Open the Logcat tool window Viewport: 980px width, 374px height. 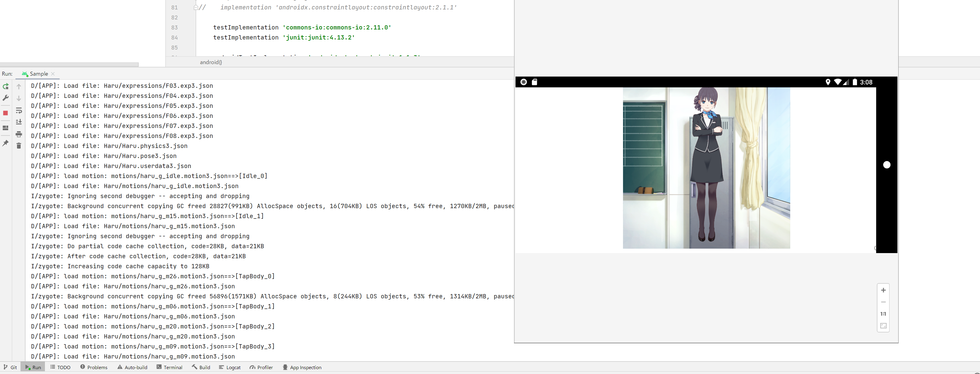230,367
